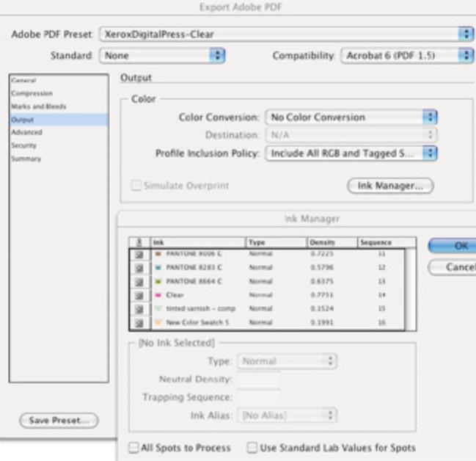The width and height of the screenshot is (476, 461).
Task: Click Neutral Density input field
Action: tap(258, 380)
